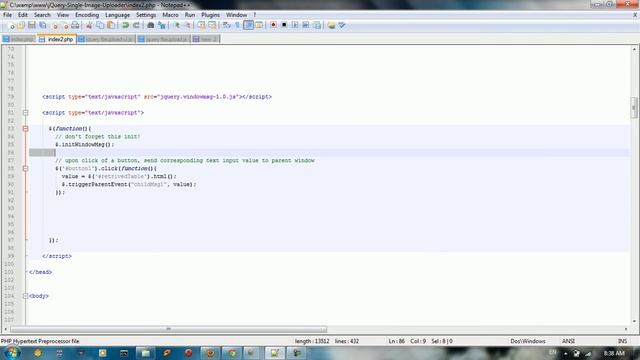Create a new document with the New toolbar icon
The image size is (640, 360).
coord(11,25)
